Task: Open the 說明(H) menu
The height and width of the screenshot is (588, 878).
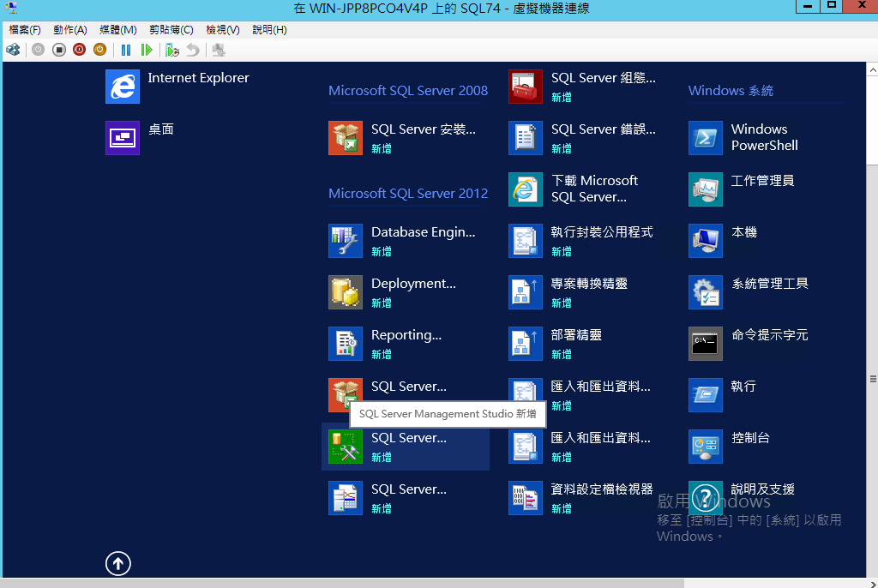Action: click(x=269, y=30)
